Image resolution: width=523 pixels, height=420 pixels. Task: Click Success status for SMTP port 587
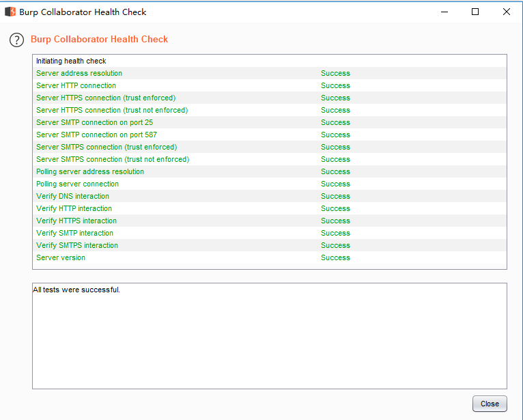tap(335, 135)
